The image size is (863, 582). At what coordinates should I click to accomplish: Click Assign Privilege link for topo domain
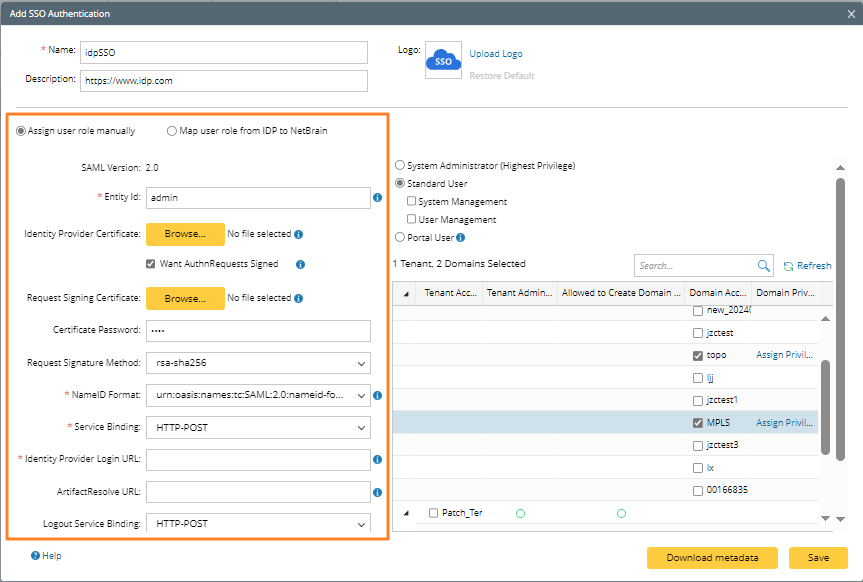pyautogui.click(x=784, y=355)
